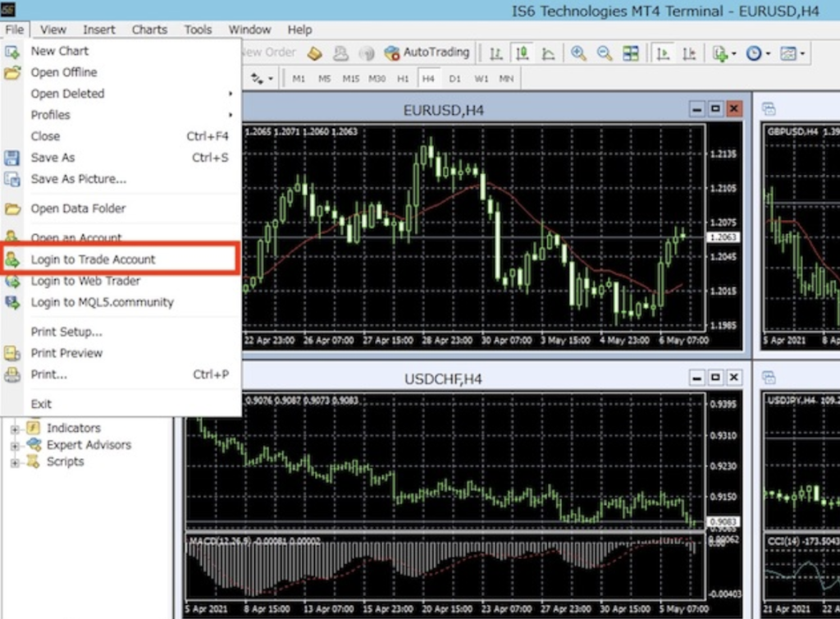Zoom out of the chart

tap(605, 53)
